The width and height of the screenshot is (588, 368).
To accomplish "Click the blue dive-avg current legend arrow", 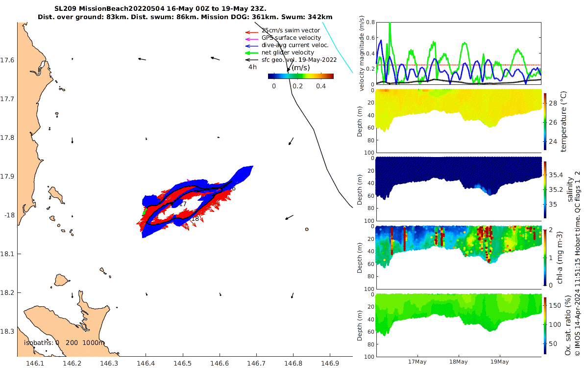I will (x=251, y=46).
